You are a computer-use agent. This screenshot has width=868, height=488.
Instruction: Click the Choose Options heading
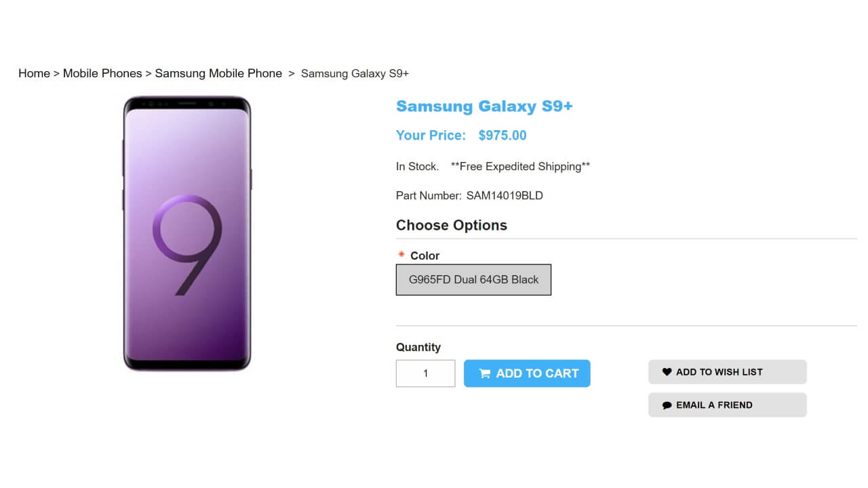pyautogui.click(x=452, y=226)
